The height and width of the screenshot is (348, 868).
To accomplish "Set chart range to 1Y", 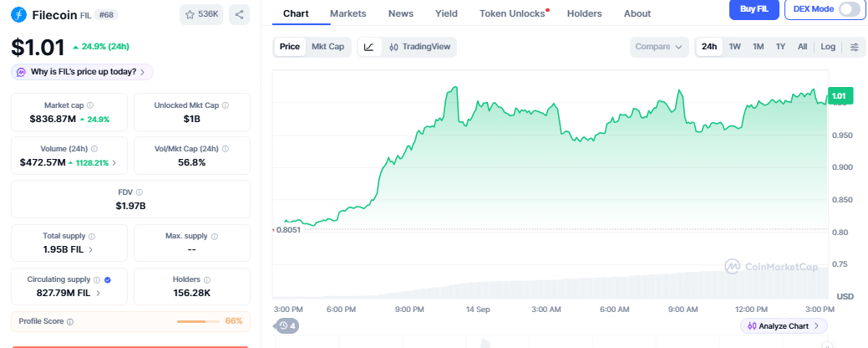I will coord(780,47).
